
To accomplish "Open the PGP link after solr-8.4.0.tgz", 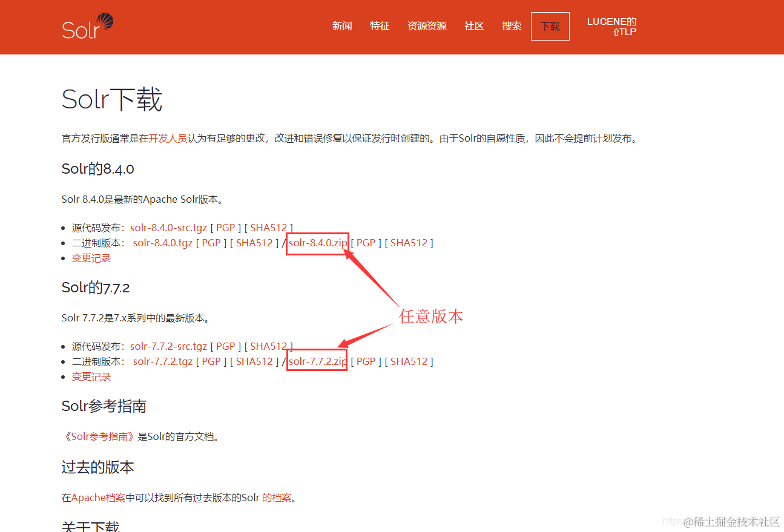I will pos(211,243).
